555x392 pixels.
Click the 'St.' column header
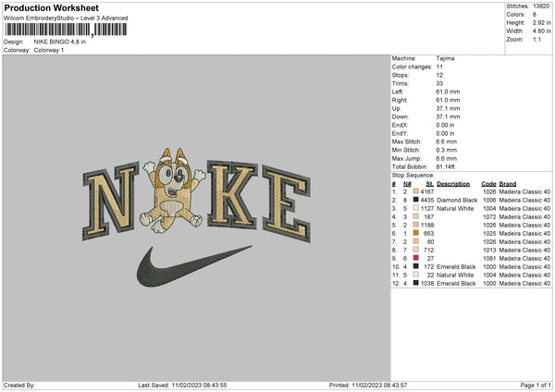coord(430,184)
